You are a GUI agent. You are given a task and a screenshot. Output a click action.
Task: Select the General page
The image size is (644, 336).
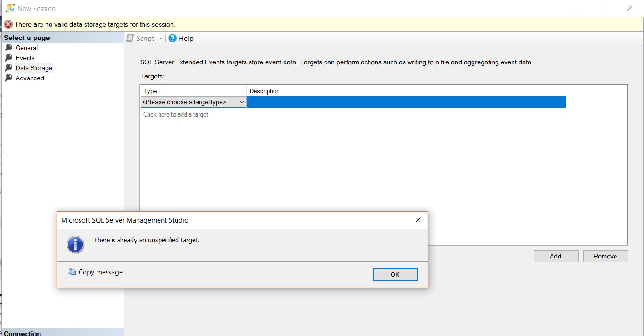27,48
